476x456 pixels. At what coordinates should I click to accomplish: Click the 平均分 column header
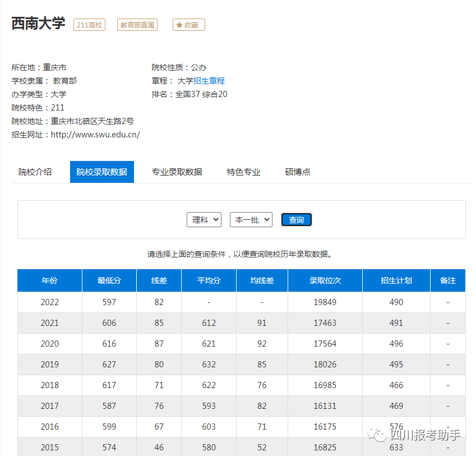pyautogui.click(x=209, y=280)
